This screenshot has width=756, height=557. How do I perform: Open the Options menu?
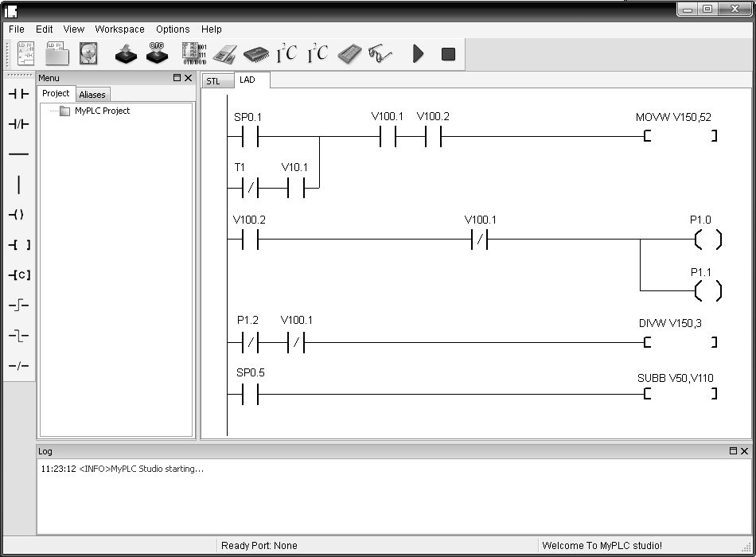tap(173, 29)
